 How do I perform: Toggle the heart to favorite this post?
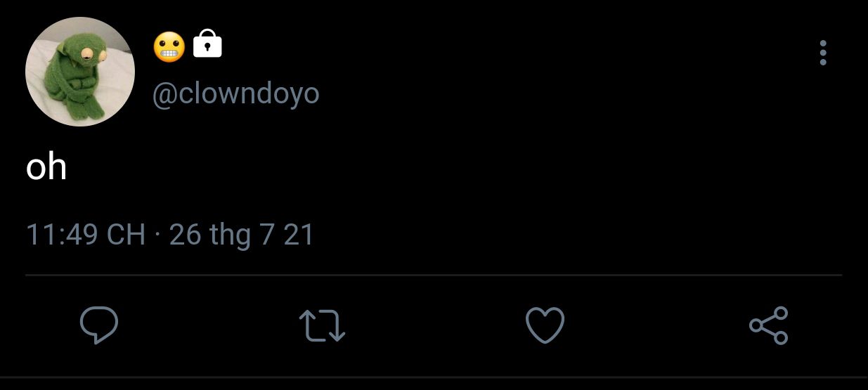tap(545, 326)
